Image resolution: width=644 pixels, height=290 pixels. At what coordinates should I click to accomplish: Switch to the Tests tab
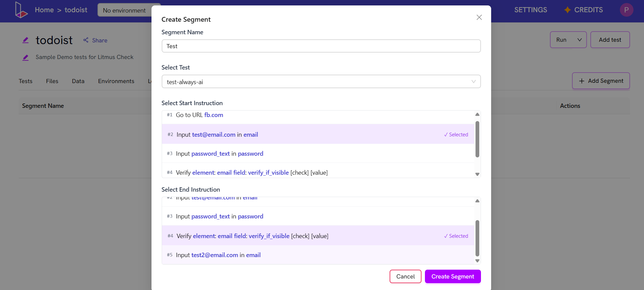point(25,81)
